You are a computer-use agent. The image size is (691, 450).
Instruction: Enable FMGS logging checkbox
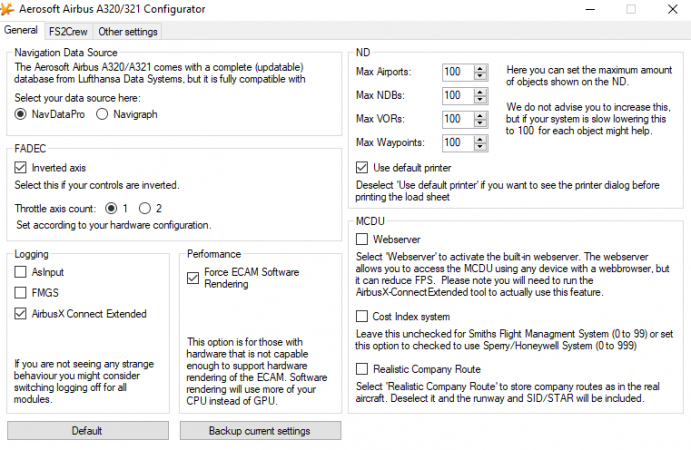click(x=20, y=293)
